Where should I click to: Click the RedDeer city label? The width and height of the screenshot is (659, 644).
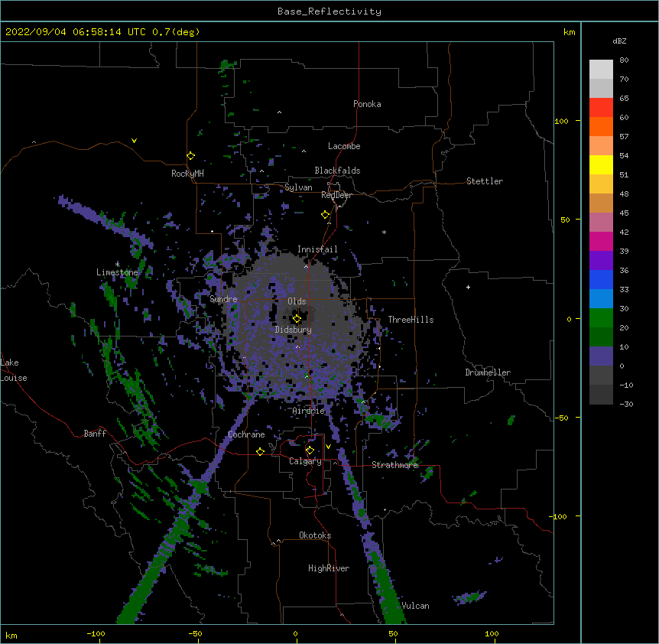pyautogui.click(x=336, y=195)
